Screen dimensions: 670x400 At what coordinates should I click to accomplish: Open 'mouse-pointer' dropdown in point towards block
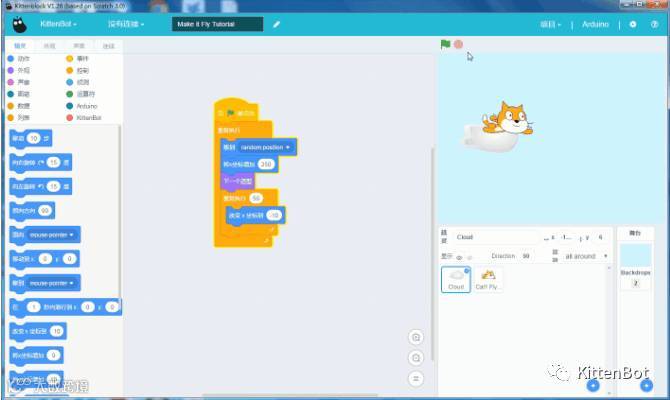coord(51,235)
